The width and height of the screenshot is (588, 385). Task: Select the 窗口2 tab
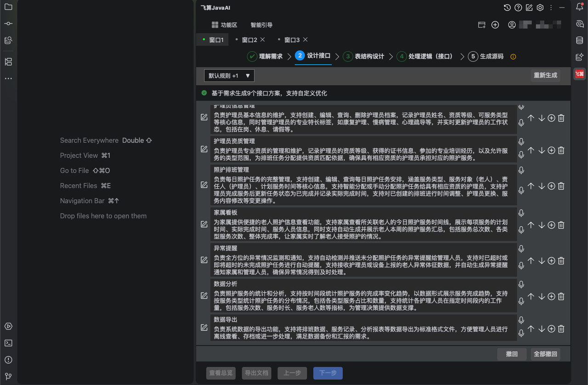(249, 40)
